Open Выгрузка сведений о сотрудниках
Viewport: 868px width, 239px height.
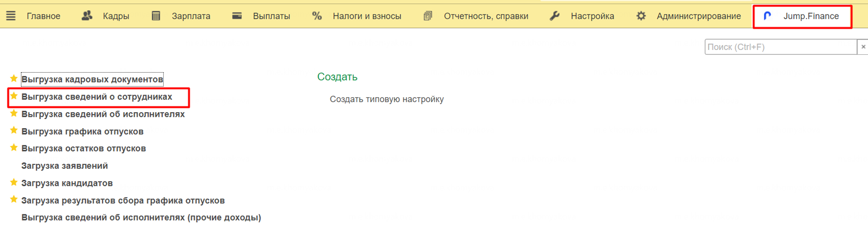click(97, 97)
